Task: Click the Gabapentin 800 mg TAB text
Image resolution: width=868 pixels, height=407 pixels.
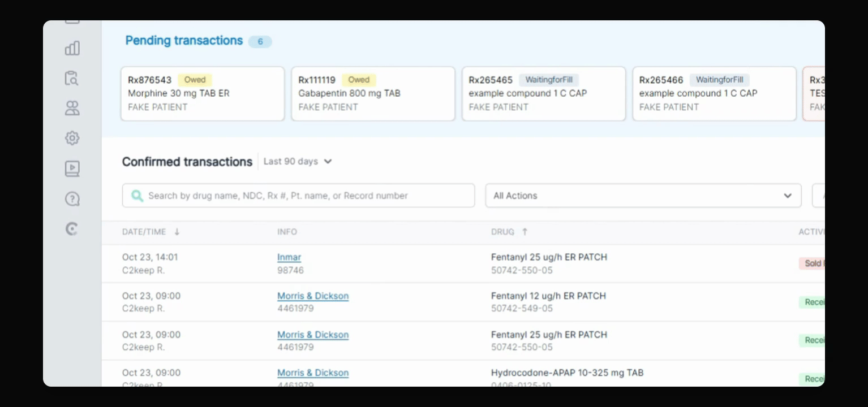Action: tap(349, 93)
